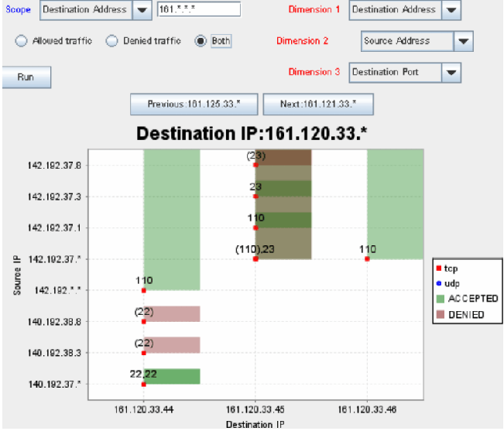The image size is (504, 431).
Task: Expand the Dimension 2 Source Address dropdown
Action: tap(463, 41)
